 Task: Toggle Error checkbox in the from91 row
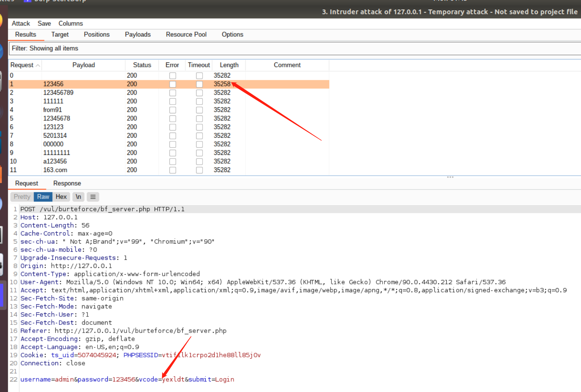click(173, 110)
